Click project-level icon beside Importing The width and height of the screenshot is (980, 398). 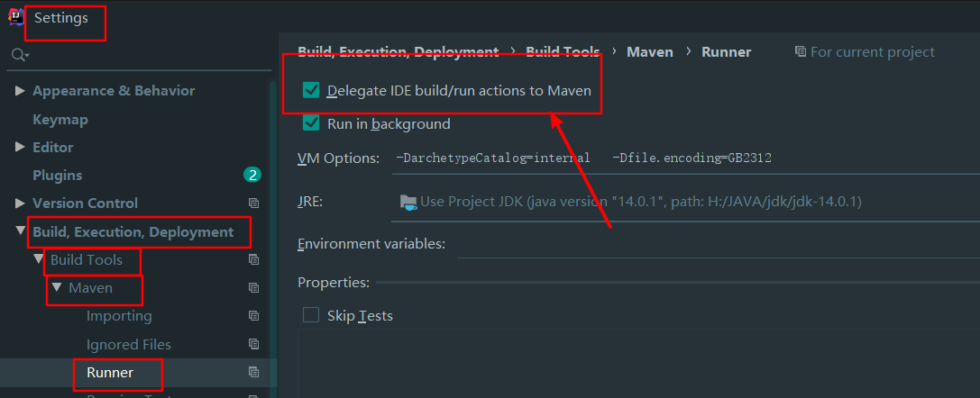254,316
